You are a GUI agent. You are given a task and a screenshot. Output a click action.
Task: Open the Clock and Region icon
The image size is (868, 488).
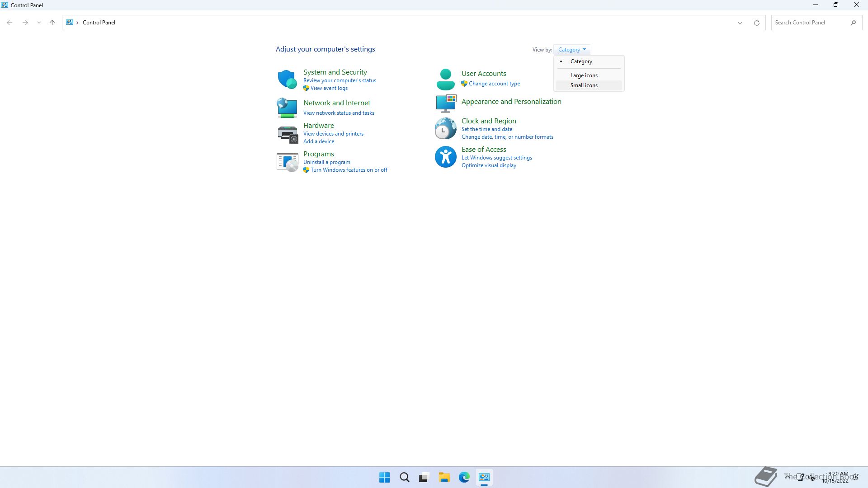pyautogui.click(x=445, y=129)
